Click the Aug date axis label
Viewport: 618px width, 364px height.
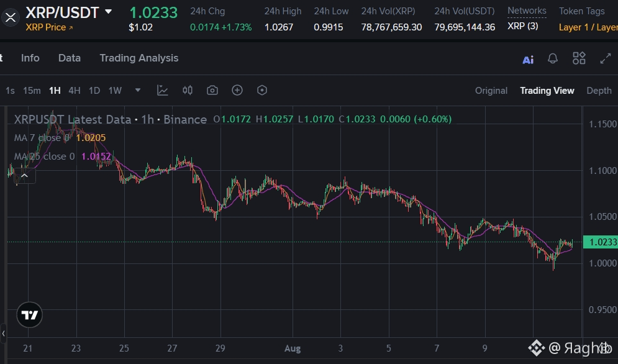point(293,348)
